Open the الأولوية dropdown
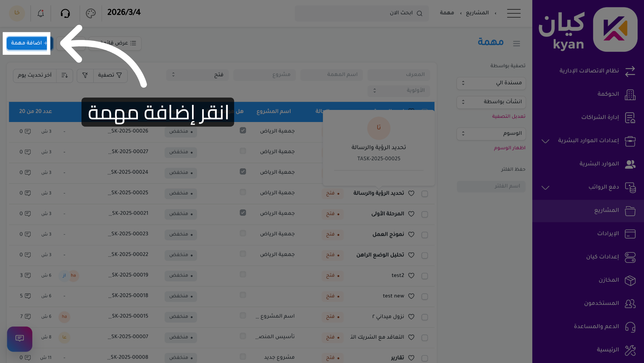Screen dimensions: 644x363 click(398, 90)
